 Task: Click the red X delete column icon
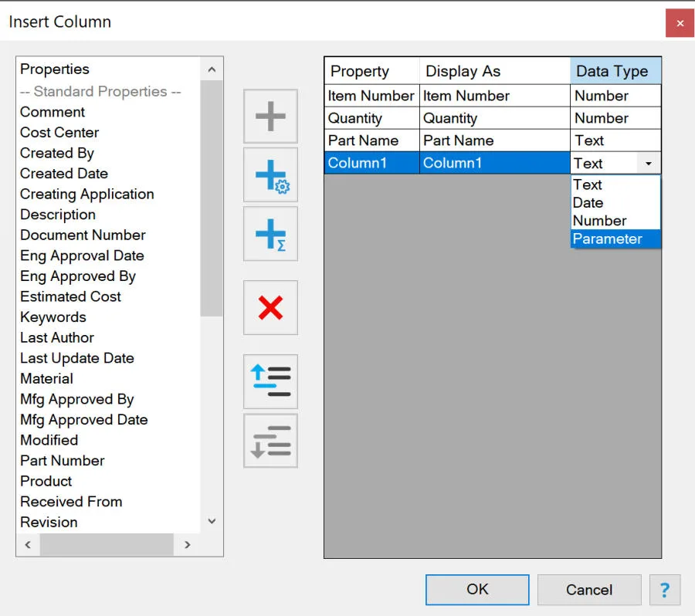coord(270,307)
